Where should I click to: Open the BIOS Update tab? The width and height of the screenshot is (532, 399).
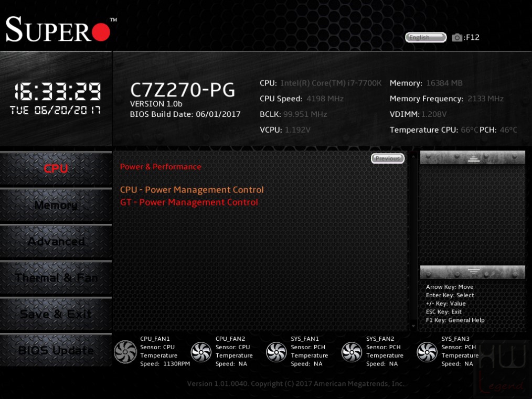click(56, 350)
